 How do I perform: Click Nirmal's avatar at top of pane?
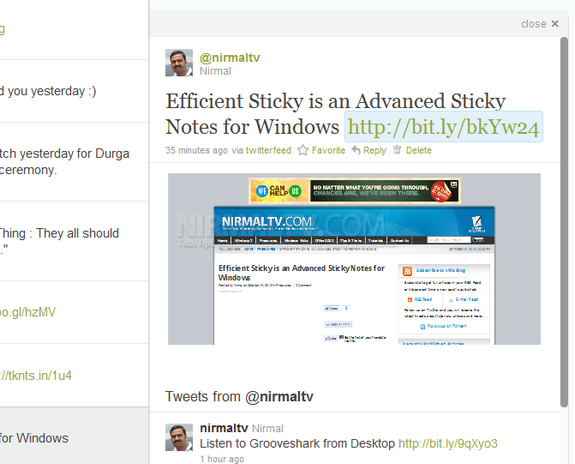[x=179, y=63]
